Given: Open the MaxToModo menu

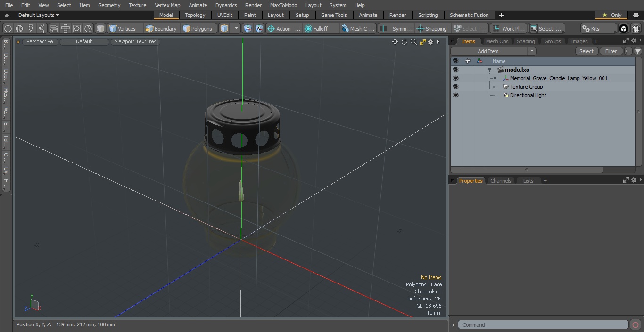Looking at the screenshot, I should click(283, 5).
